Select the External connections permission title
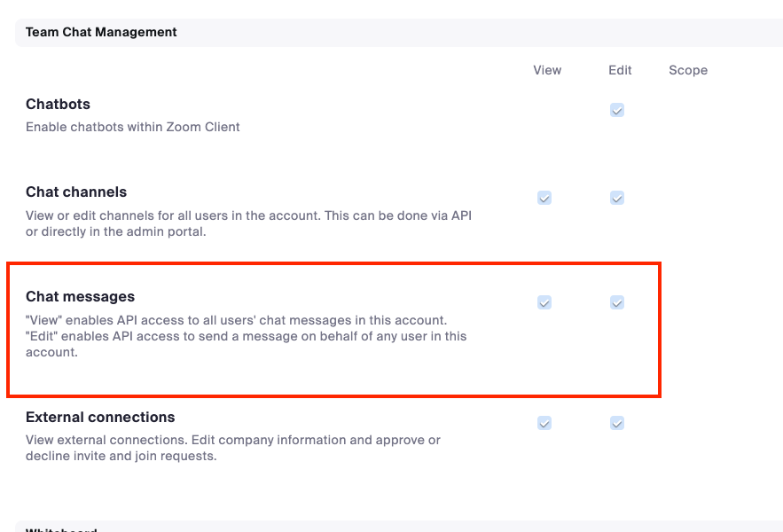The width and height of the screenshot is (783, 532). 100,417
